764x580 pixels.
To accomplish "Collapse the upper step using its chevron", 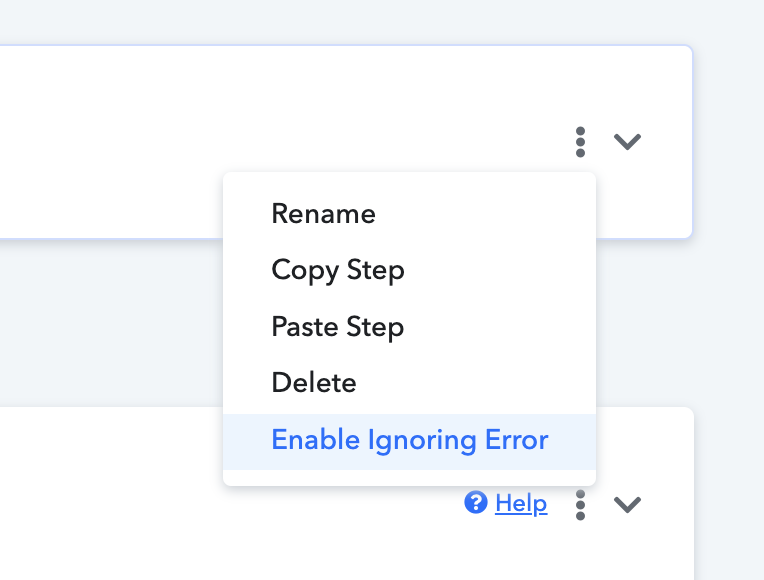I will point(627,142).
